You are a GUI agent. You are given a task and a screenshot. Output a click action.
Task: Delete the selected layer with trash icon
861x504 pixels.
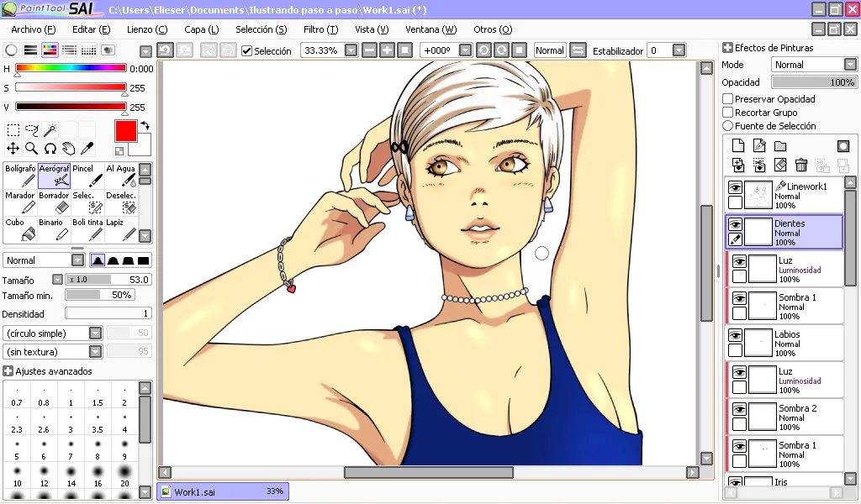point(801,165)
